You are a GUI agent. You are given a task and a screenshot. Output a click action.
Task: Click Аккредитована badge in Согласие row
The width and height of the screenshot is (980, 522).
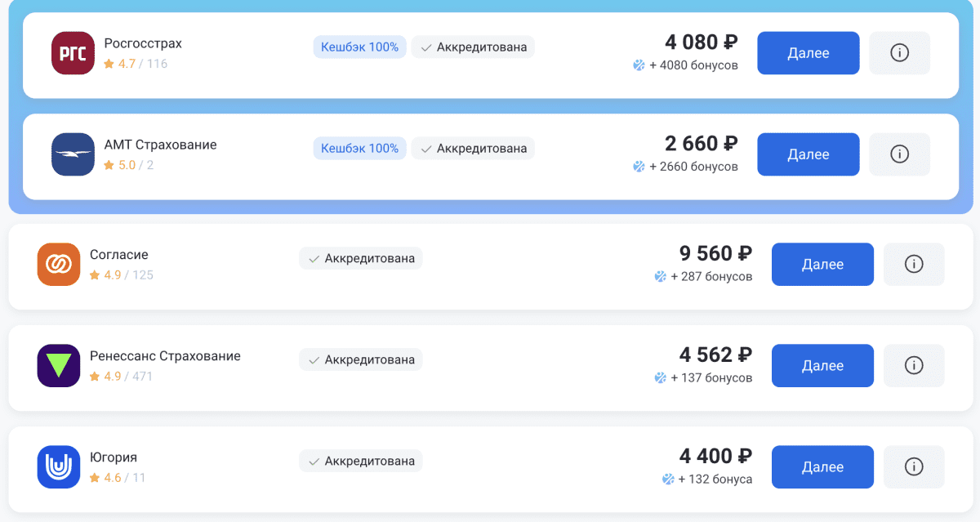(361, 258)
